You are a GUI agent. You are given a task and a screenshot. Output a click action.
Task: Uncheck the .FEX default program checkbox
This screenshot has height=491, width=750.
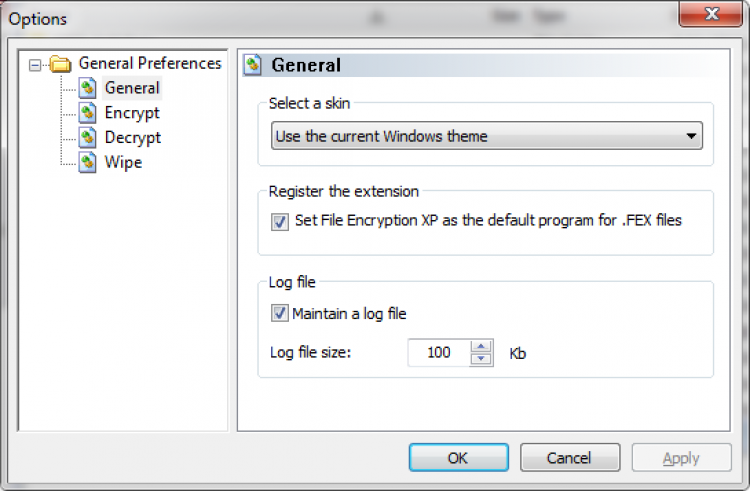pyautogui.click(x=279, y=221)
